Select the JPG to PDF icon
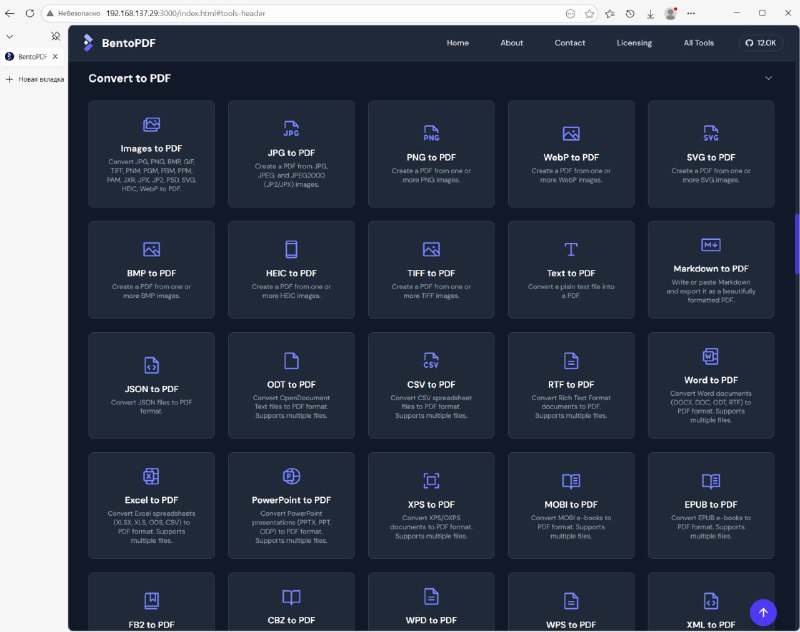 [x=291, y=129]
